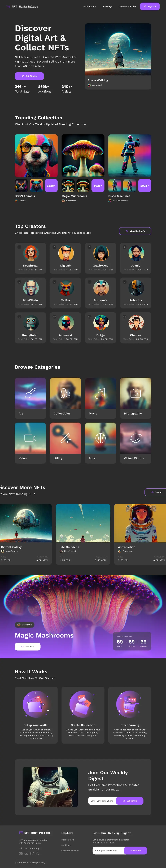Open the Twitter icon in footer
Viewport: 166px width, 868px height.
(x=32, y=853)
